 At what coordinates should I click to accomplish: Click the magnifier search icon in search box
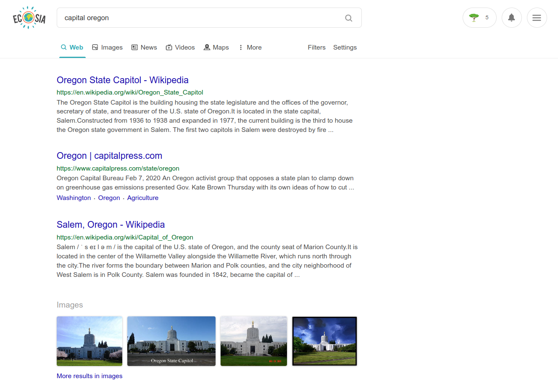[348, 18]
